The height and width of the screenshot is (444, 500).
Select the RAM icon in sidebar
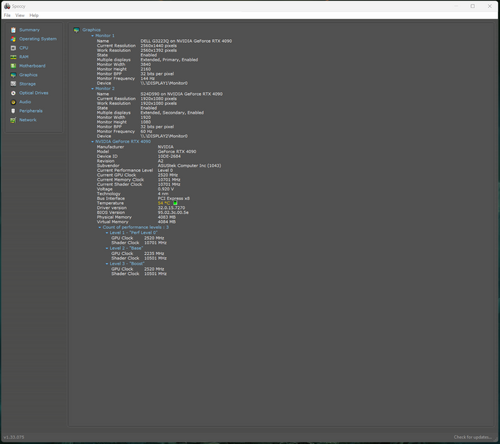click(13, 57)
